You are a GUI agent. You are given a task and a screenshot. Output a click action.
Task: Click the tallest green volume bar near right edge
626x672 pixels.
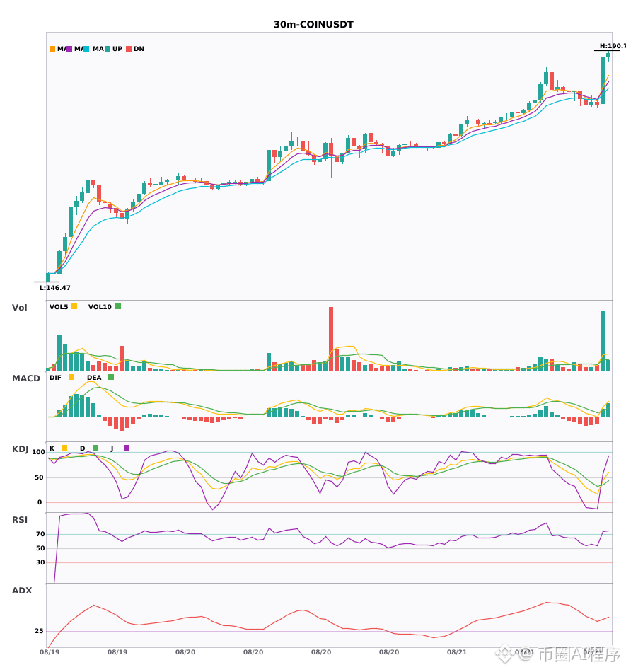[603, 341]
